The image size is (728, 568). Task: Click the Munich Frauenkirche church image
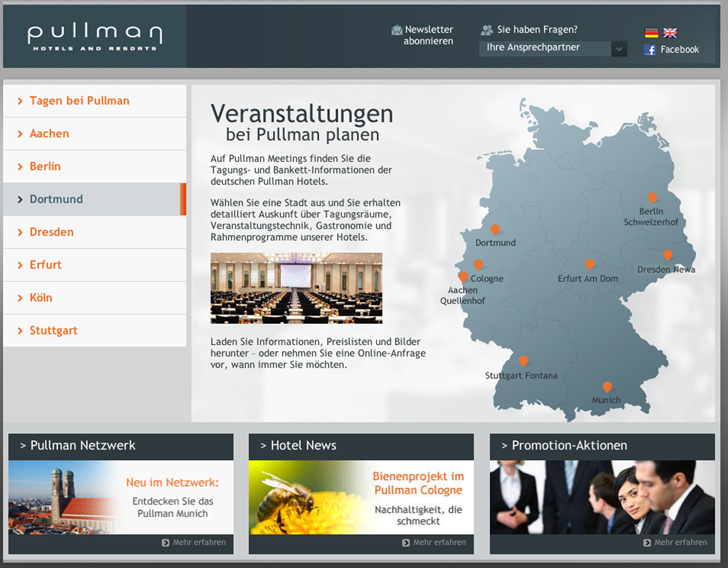(x=63, y=497)
